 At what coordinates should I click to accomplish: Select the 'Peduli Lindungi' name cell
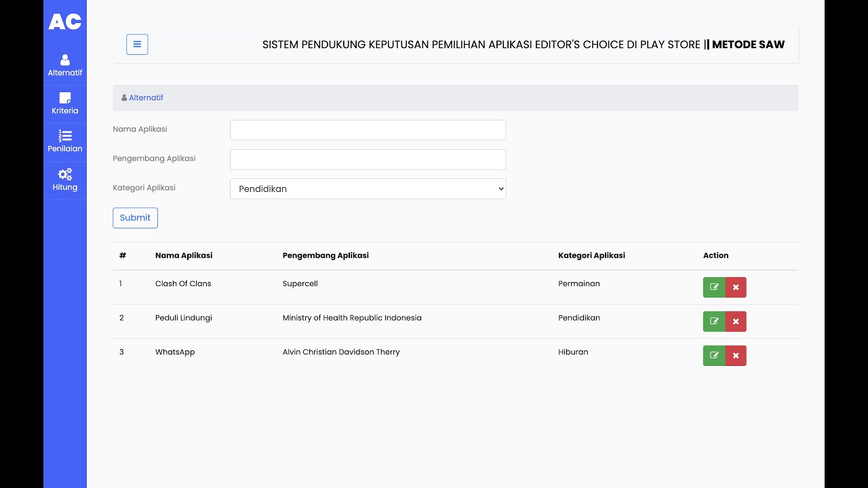184,318
